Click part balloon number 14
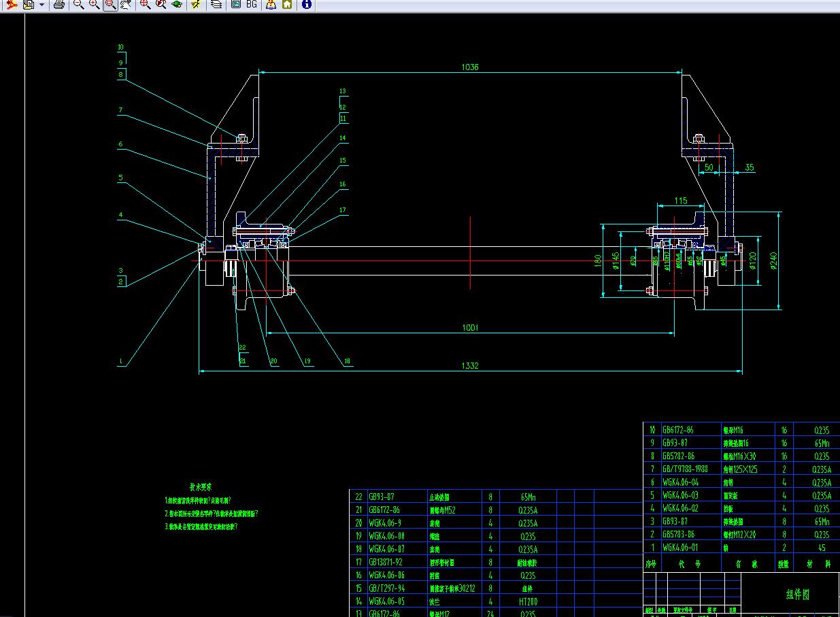840x617 pixels. tap(343, 138)
